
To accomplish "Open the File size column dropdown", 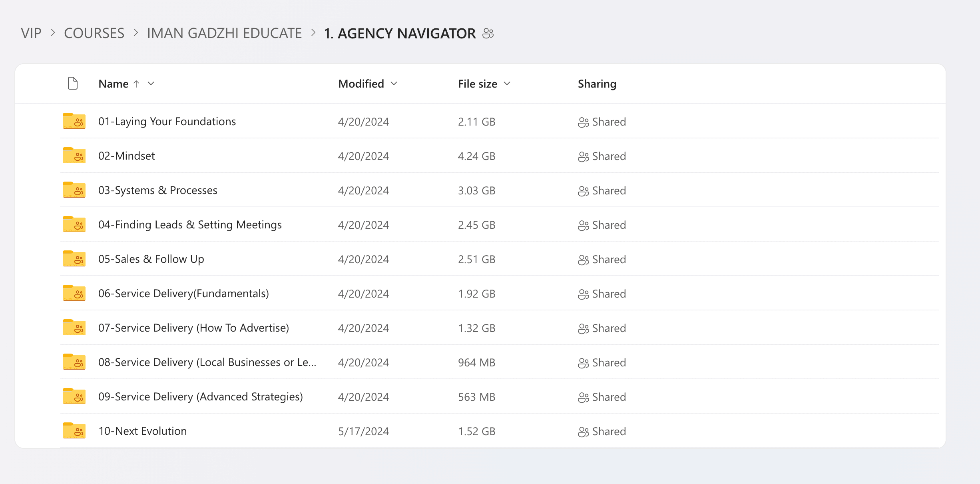I will pos(507,83).
